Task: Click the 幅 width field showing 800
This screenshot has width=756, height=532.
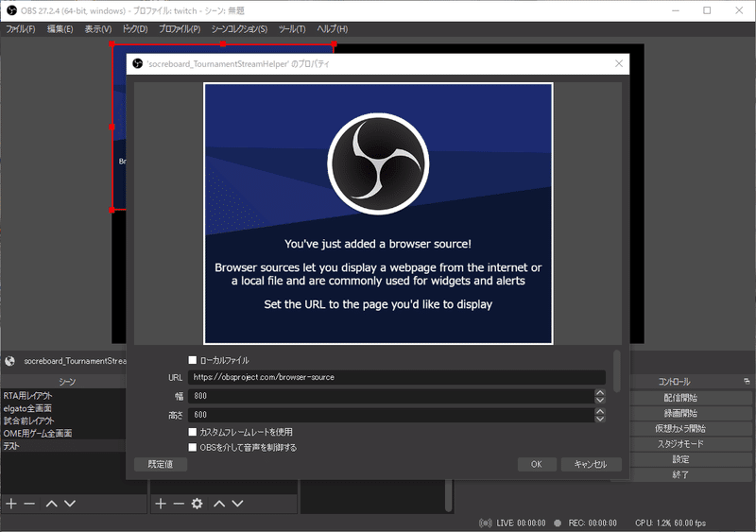Action: [391, 396]
